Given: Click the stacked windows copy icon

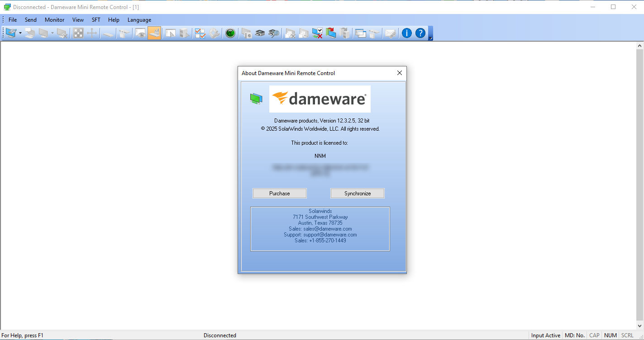Looking at the screenshot, I should pos(304,33).
